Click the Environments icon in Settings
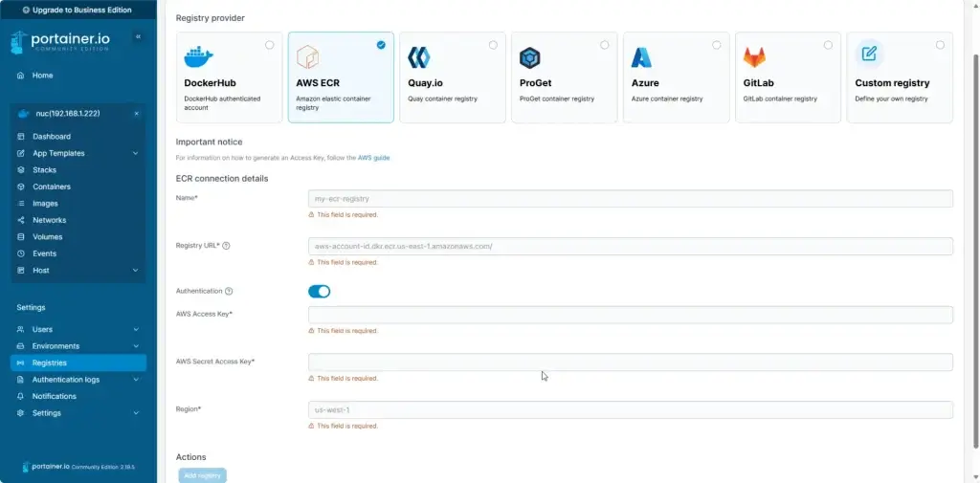Viewport: 980px width, 483px height. click(x=21, y=346)
